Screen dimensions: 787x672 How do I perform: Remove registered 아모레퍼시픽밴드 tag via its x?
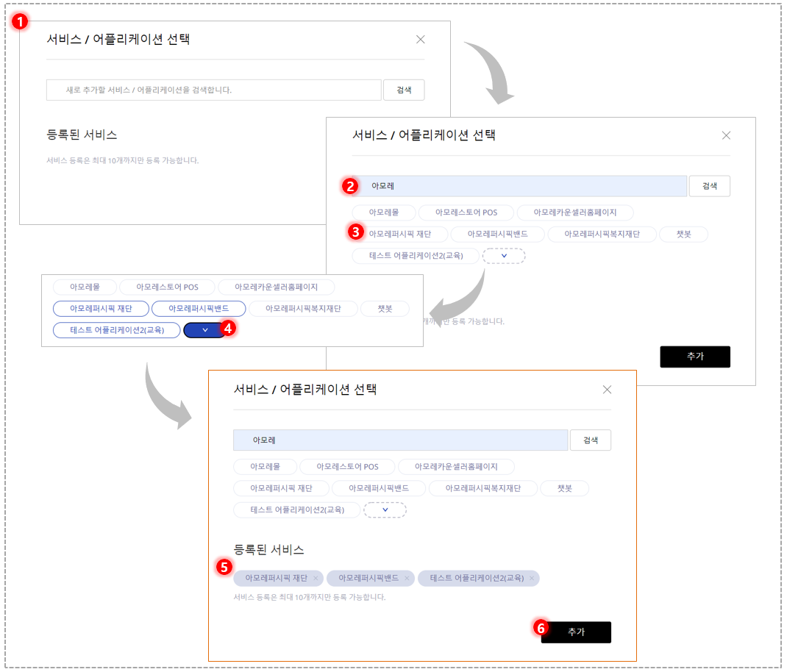pos(407,579)
